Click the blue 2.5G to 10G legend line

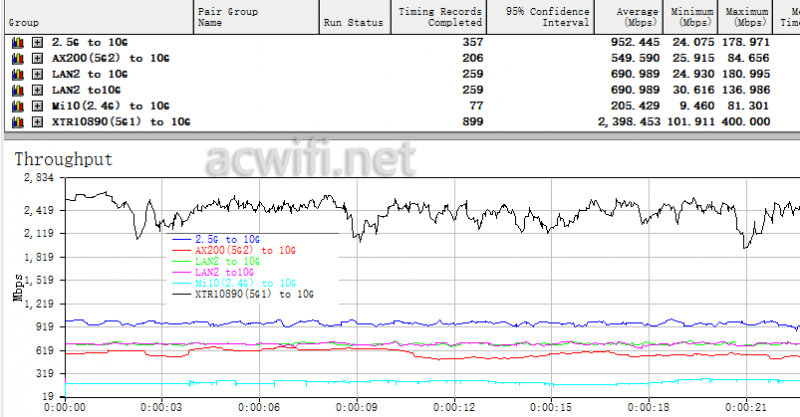(181, 239)
